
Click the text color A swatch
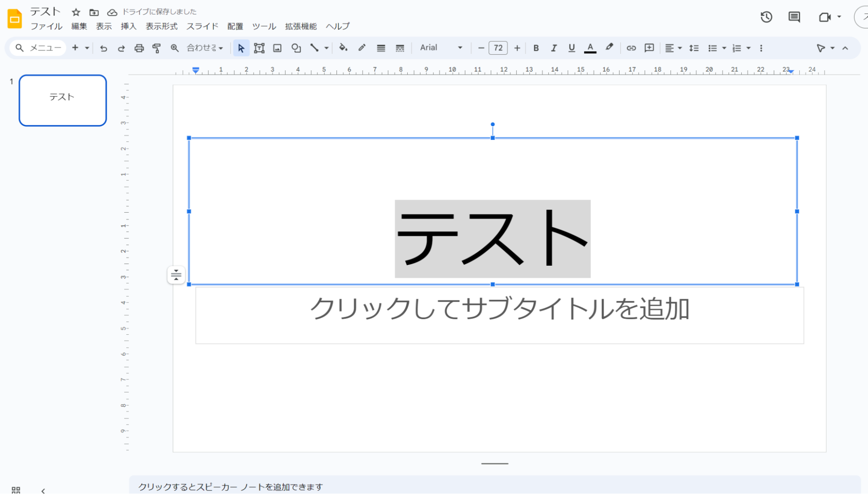pos(590,48)
